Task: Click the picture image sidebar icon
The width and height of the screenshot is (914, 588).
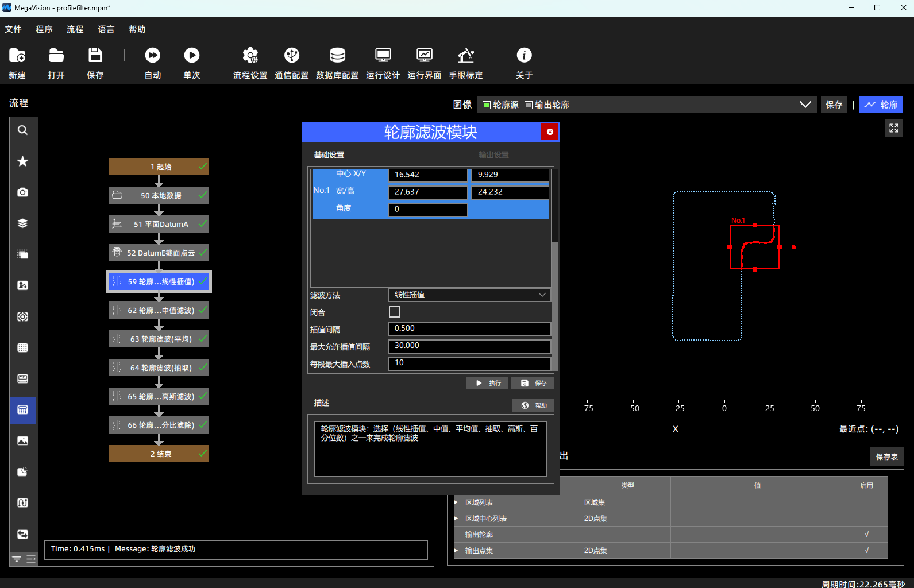Action: (x=22, y=440)
